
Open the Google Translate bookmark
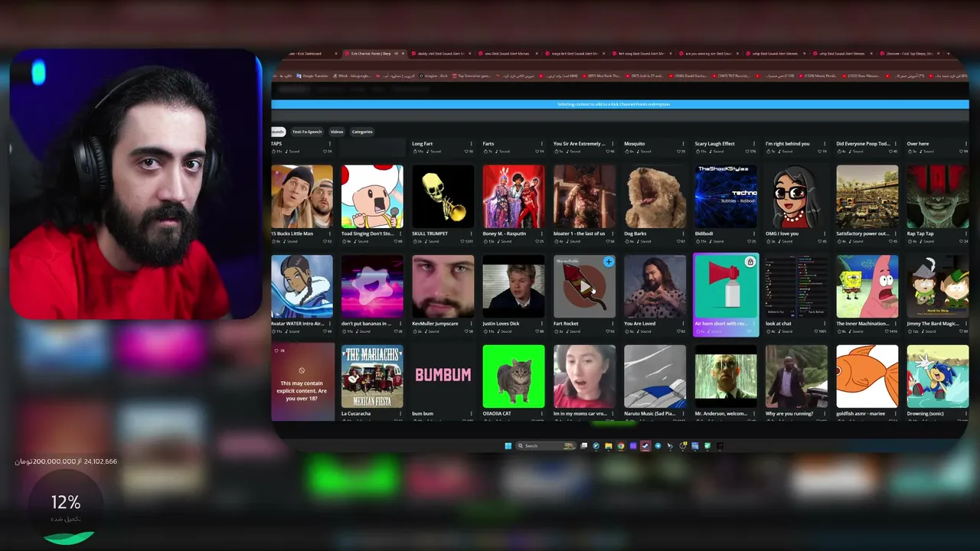pos(314,76)
